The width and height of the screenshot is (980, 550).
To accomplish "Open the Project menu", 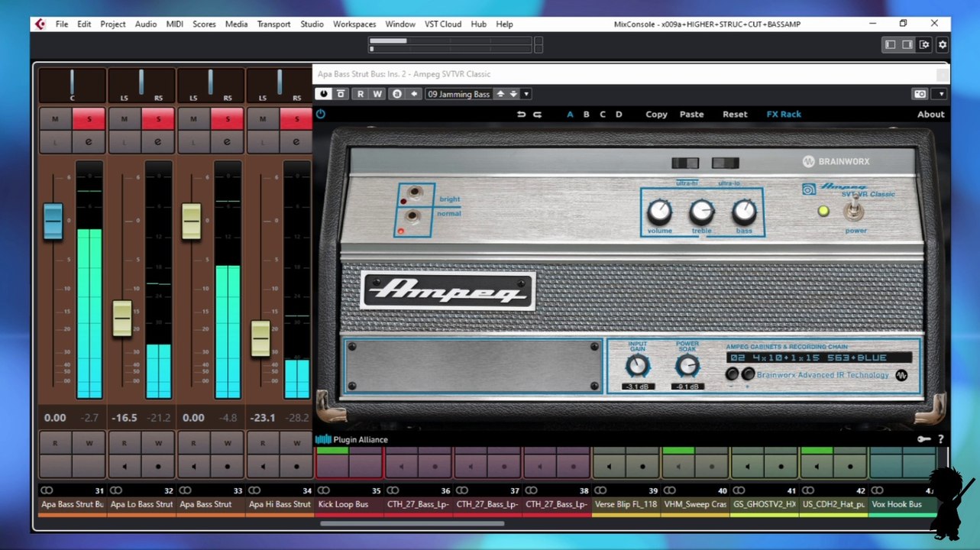I will click(x=113, y=24).
